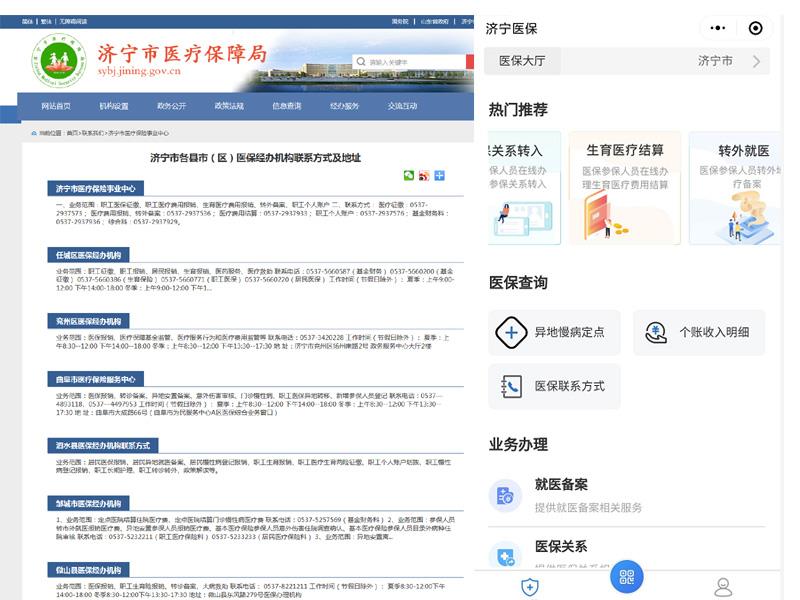The height and width of the screenshot is (600, 800).
Task: Tap the profile person tab icon
Action: coord(723,587)
